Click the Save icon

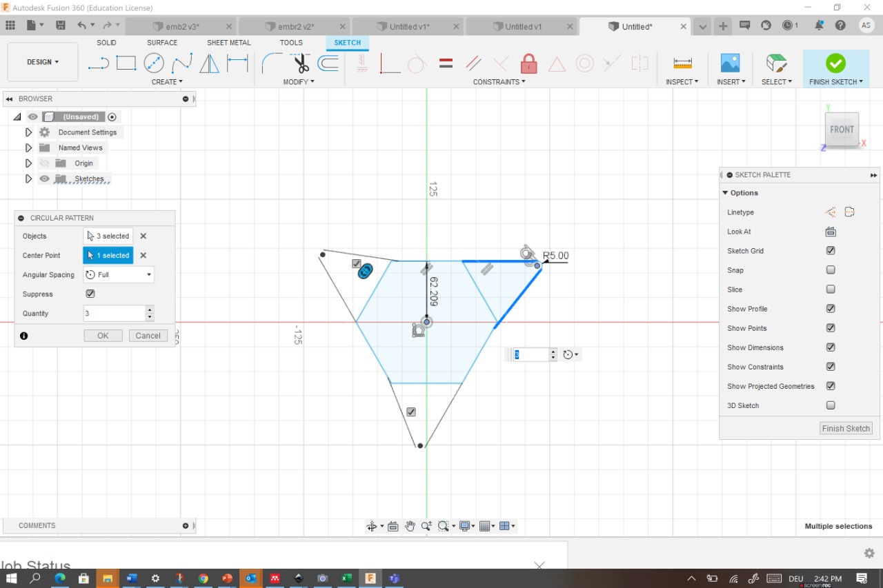[61, 26]
